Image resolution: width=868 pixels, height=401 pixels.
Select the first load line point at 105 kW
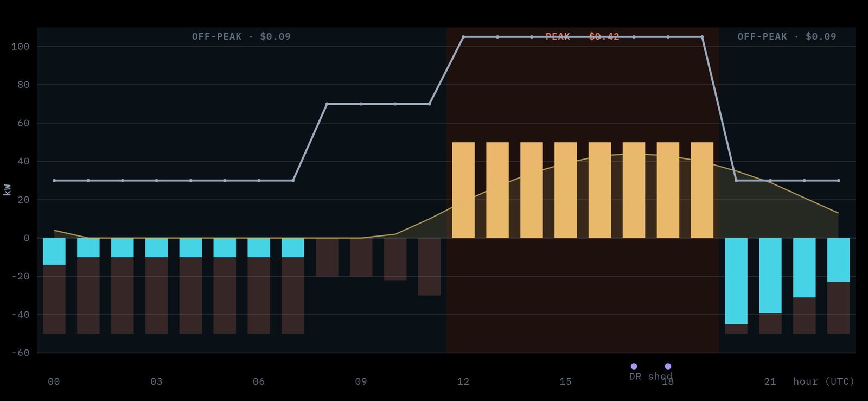pyautogui.click(x=463, y=37)
